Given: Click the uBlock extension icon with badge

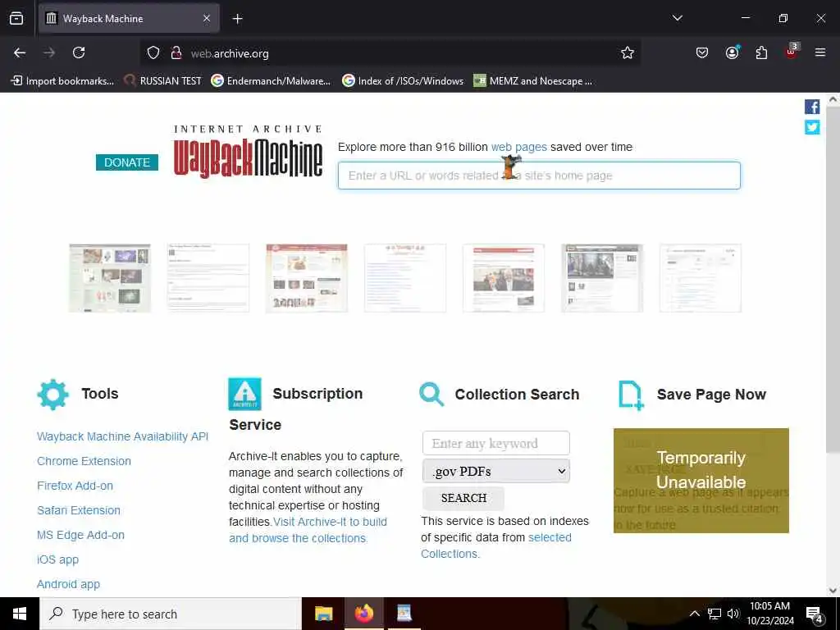Looking at the screenshot, I should pos(792,52).
